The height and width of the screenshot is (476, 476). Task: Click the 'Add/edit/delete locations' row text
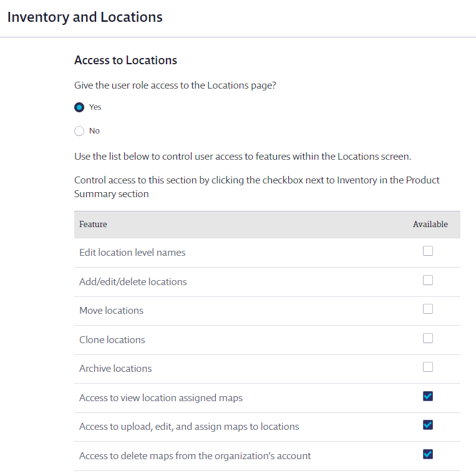133,282
